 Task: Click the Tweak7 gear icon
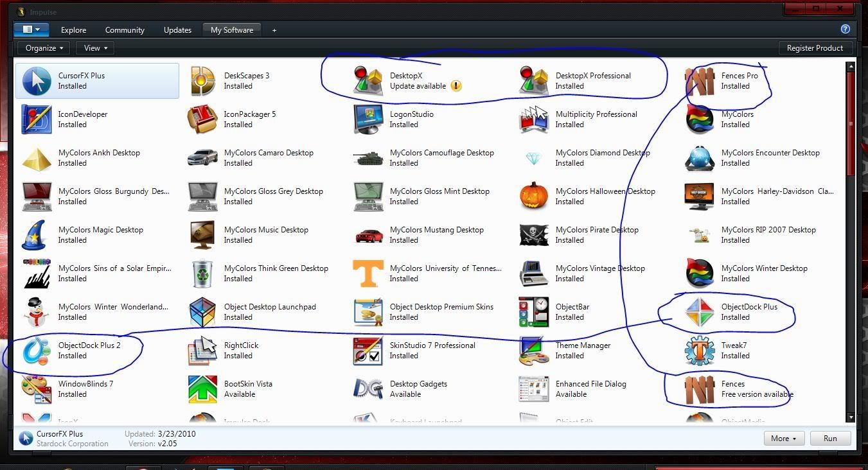(700, 351)
